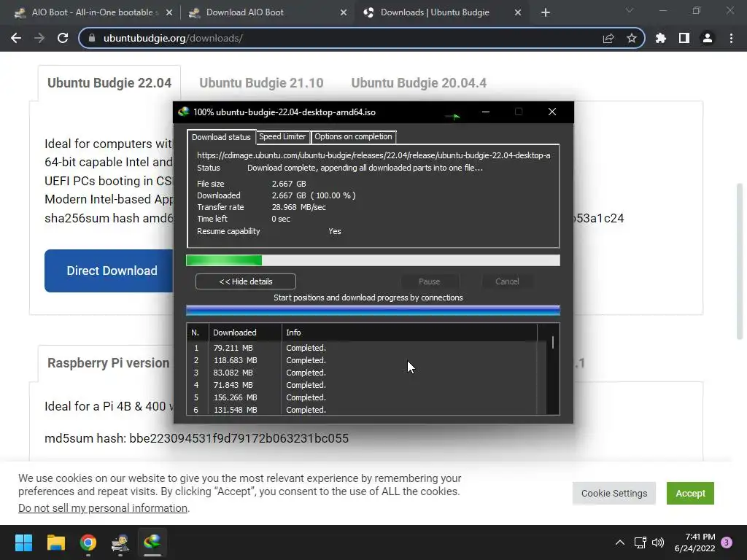
Task: Click the browser forward arrow
Action: coord(39,38)
